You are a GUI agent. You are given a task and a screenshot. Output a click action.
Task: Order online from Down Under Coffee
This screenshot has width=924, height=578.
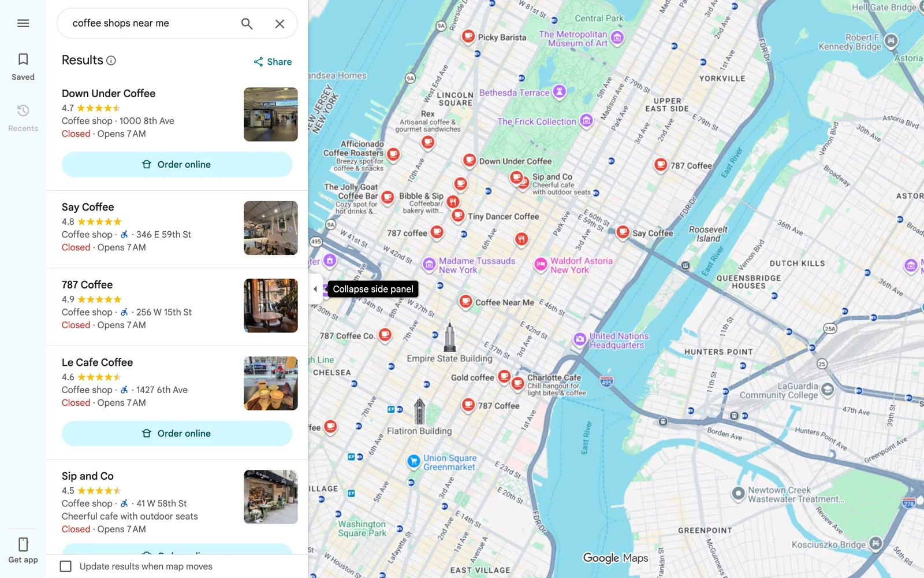pyautogui.click(x=177, y=165)
